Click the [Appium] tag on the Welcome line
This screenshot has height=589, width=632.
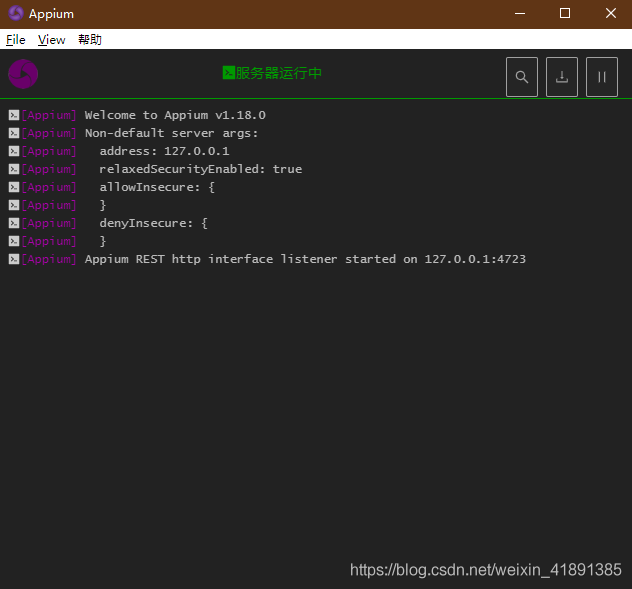coord(49,115)
